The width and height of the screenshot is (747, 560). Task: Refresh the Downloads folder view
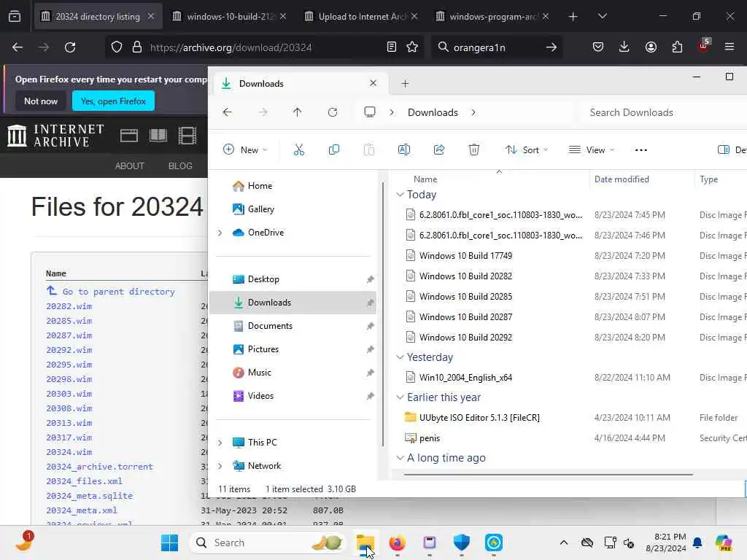333,112
